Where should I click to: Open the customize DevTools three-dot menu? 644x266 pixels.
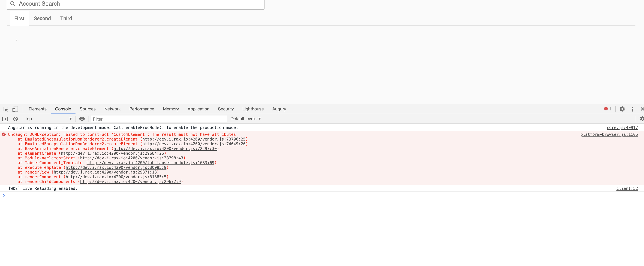point(632,109)
